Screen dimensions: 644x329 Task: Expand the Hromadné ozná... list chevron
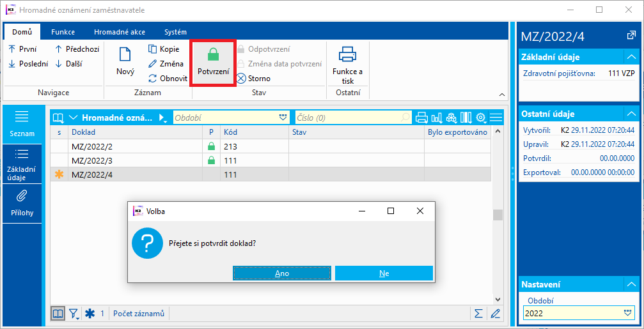[73, 118]
